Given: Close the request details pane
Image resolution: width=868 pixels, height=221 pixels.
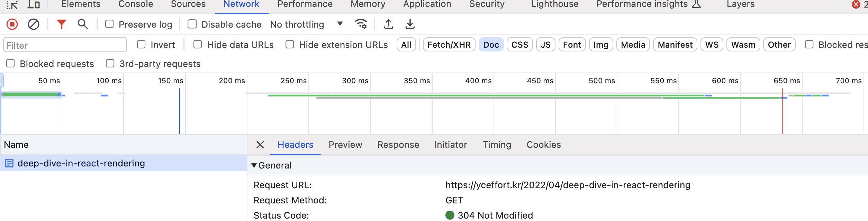Looking at the screenshot, I should click(260, 145).
